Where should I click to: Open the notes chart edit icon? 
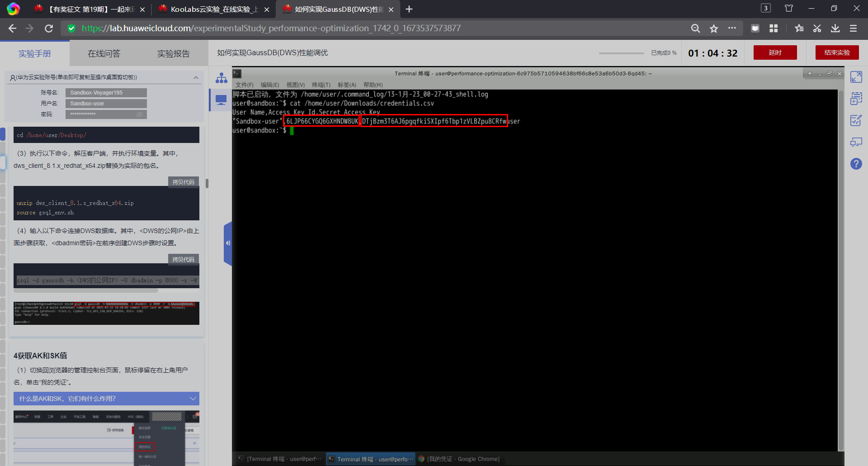pos(856,120)
